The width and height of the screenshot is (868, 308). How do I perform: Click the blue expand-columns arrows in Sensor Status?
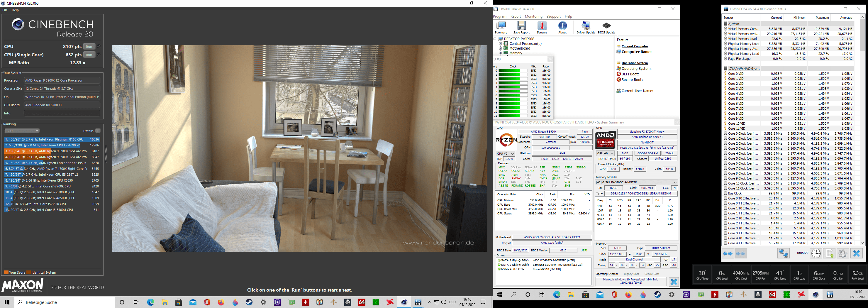728,253
